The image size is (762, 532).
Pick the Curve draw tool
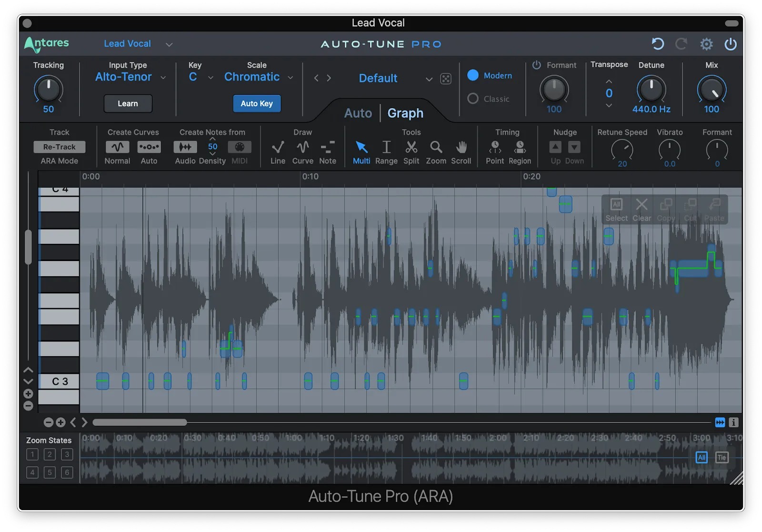point(303,147)
